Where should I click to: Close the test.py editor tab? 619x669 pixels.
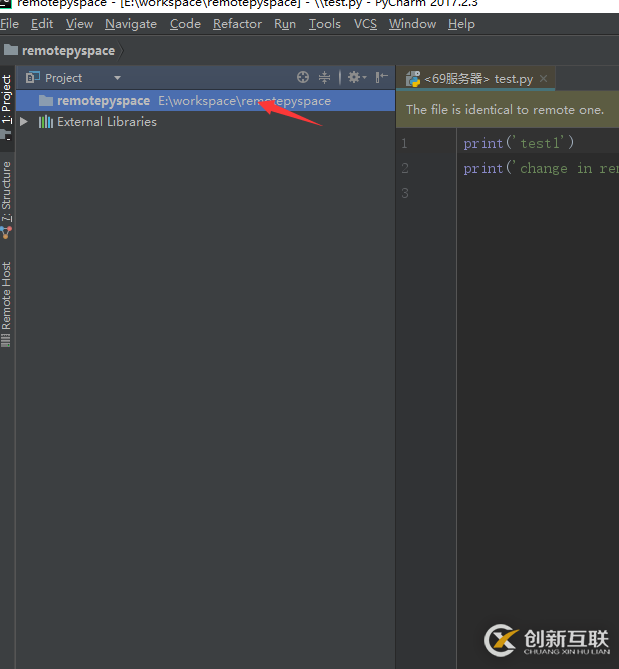tap(543, 79)
